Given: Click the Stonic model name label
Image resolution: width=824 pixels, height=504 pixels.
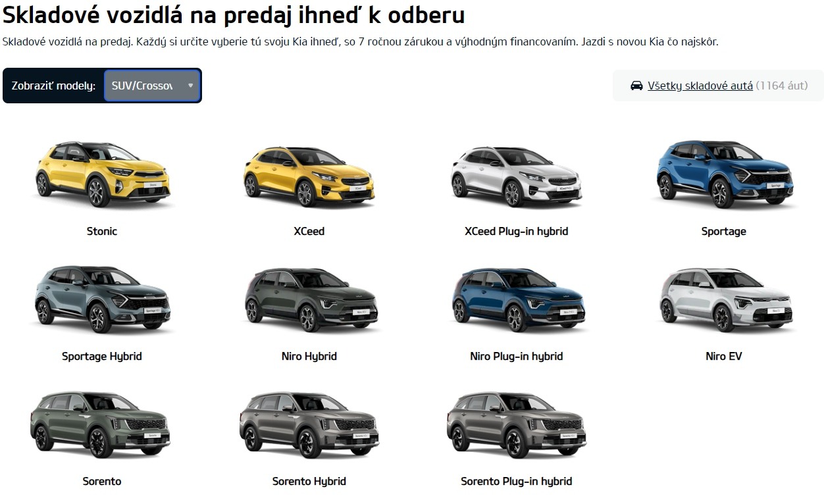Looking at the screenshot, I should [x=102, y=231].
